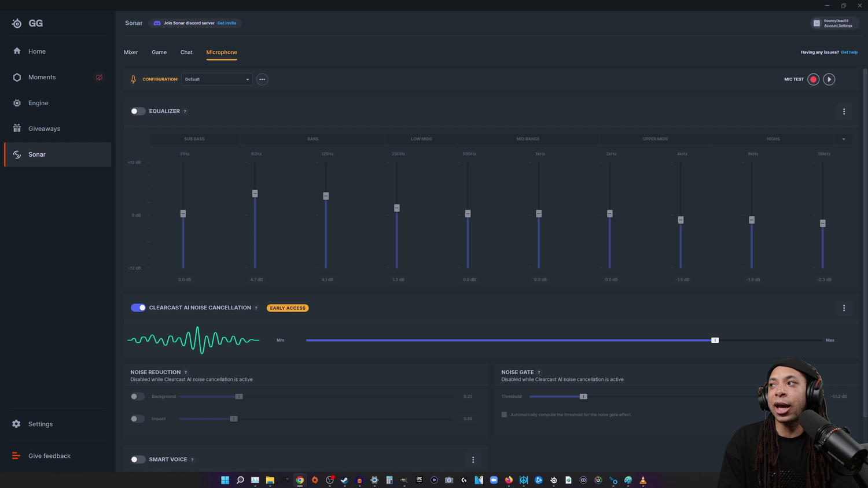Click the ClearCast noise cancellation strength slider
868x488 pixels.
tap(564, 340)
